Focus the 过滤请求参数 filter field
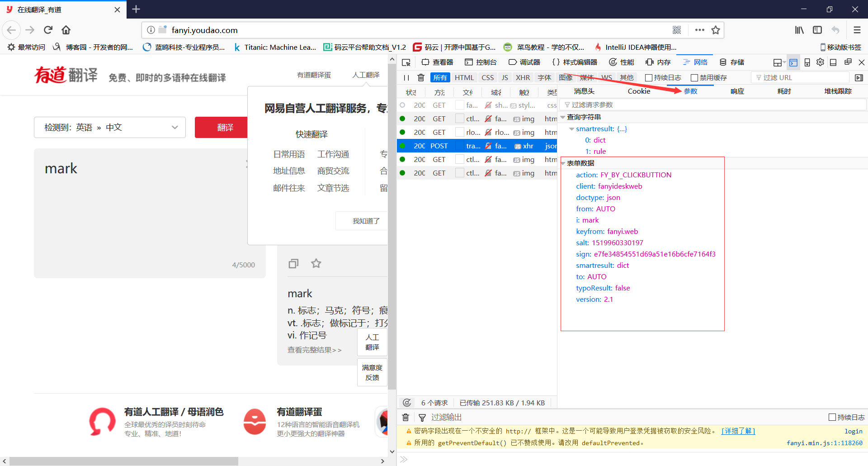The width and height of the screenshot is (868, 466). pos(713,105)
